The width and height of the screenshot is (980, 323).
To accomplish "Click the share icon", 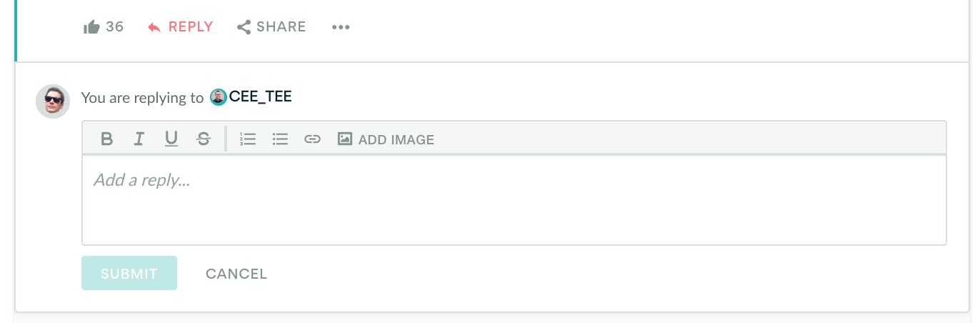I will [x=244, y=27].
